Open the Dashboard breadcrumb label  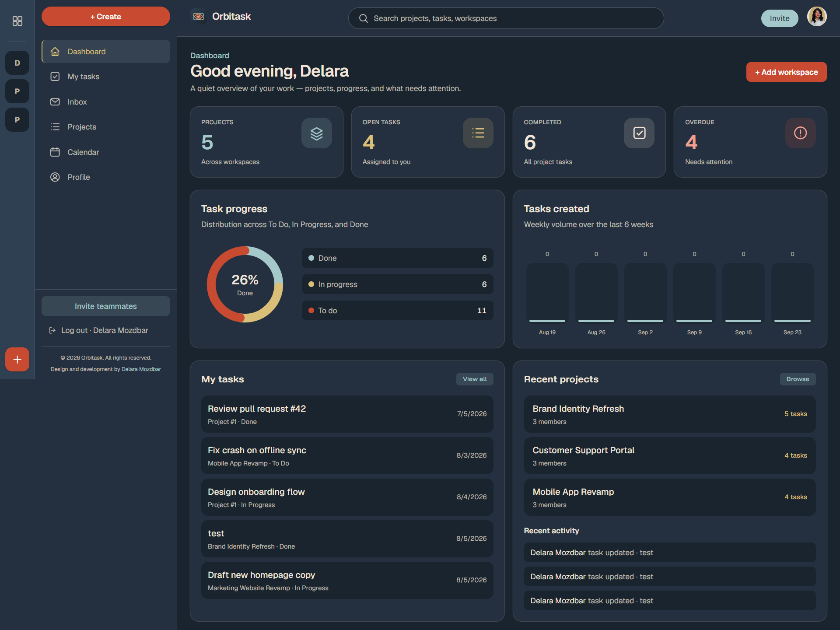pyautogui.click(x=210, y=56)
